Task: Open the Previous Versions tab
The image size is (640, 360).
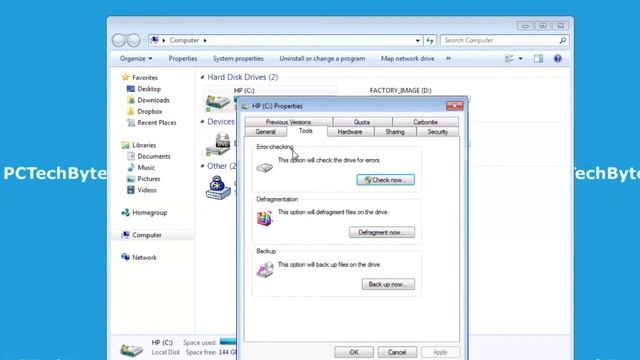Action: 288,122
